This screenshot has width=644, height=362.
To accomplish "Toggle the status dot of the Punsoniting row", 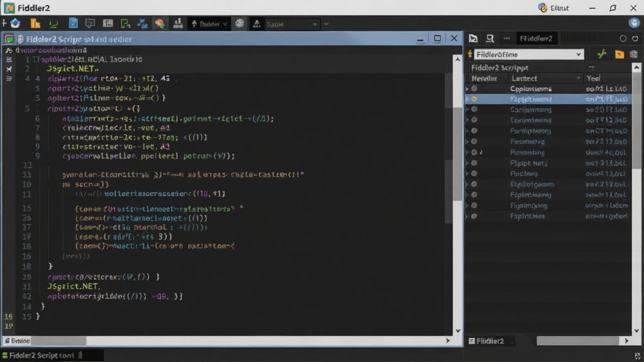I will 474,152.
